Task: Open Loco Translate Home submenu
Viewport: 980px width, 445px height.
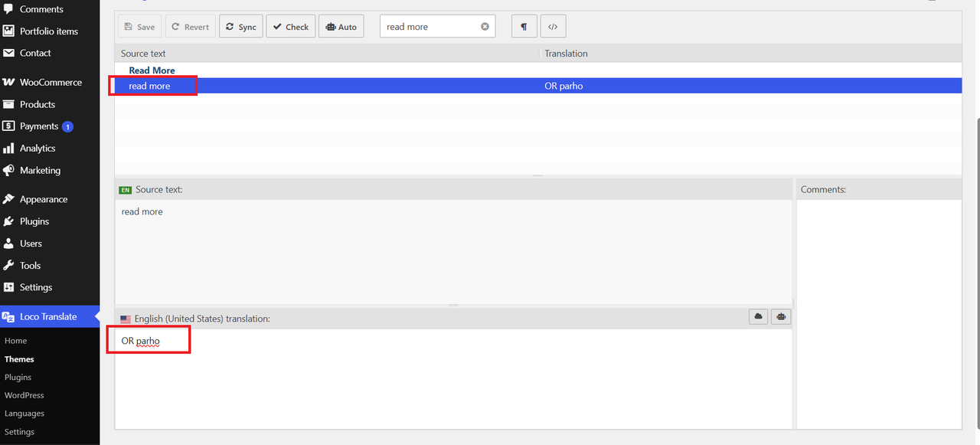Action: tap(15, 341)
